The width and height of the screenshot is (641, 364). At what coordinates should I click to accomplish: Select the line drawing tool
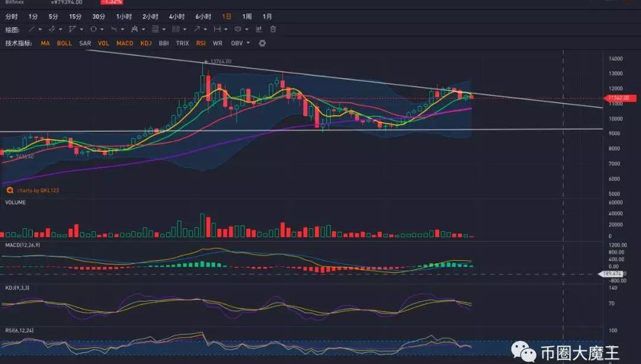click(x=31, y=29)
